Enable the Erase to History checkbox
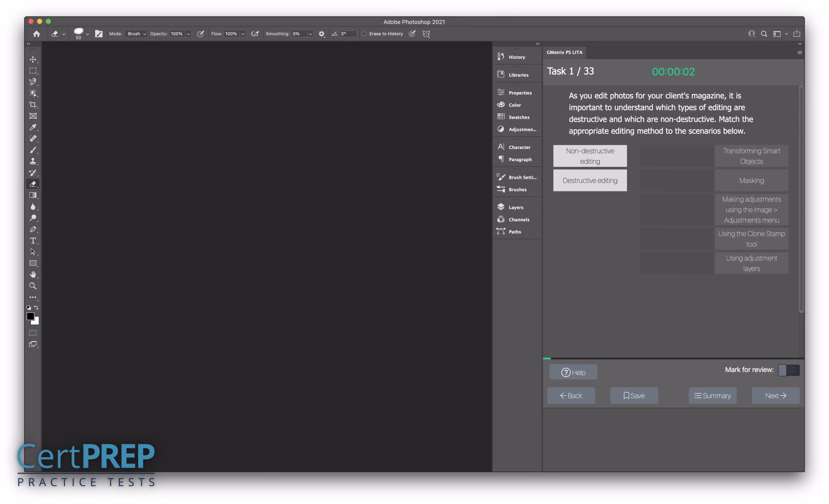The image size is (829, 504). pyautogui.click(x=364, y=34)
